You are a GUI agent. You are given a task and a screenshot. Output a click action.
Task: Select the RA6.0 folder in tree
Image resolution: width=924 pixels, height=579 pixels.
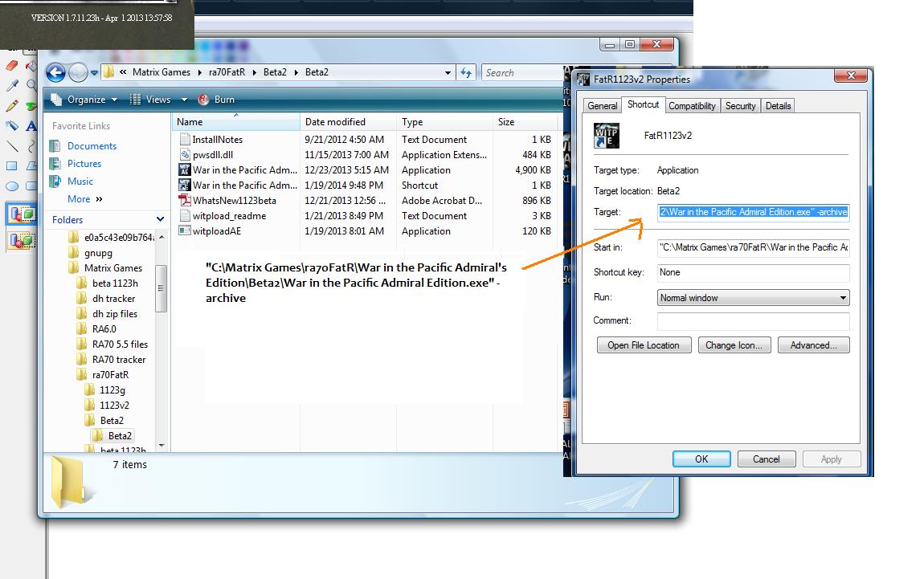tap(104, 328)
